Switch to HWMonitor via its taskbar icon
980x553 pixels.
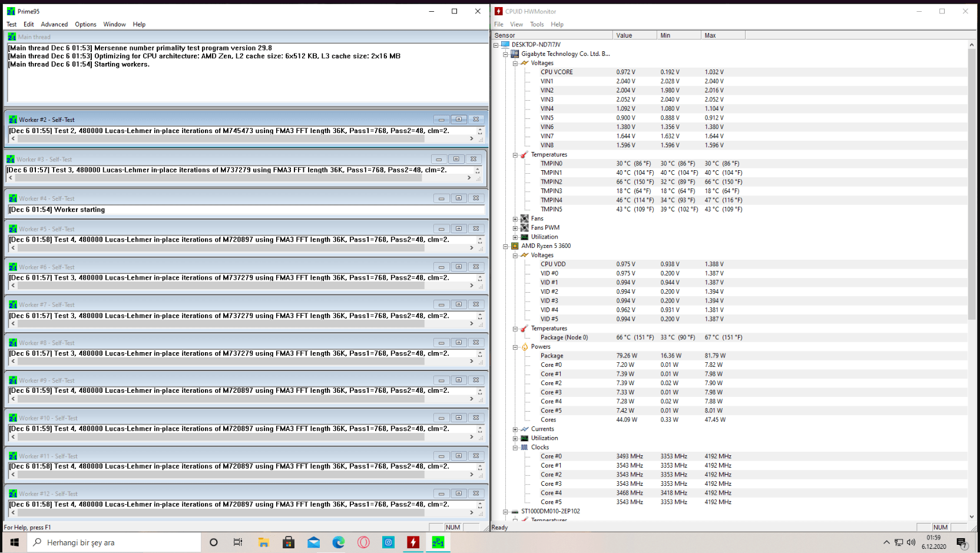(413, 542)
